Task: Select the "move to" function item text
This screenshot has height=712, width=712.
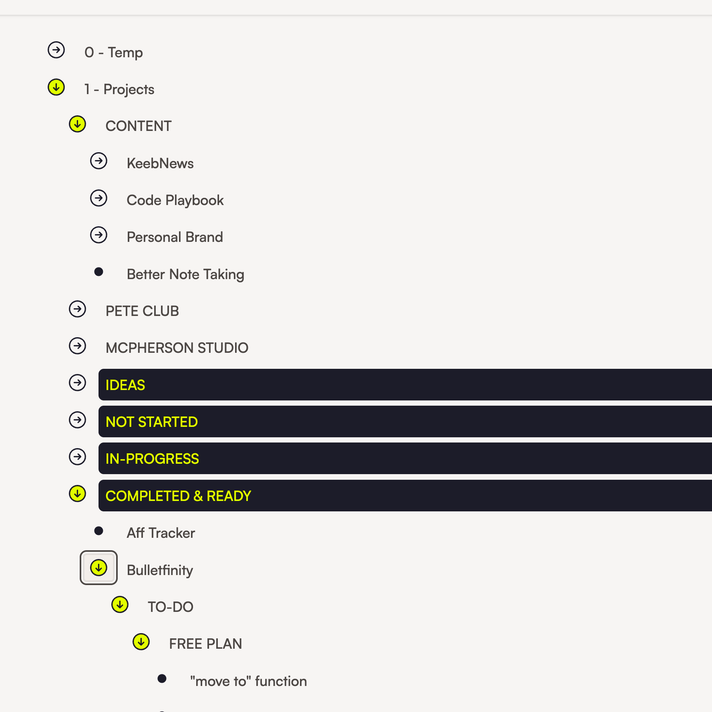Action: click(x=248, y=681)
